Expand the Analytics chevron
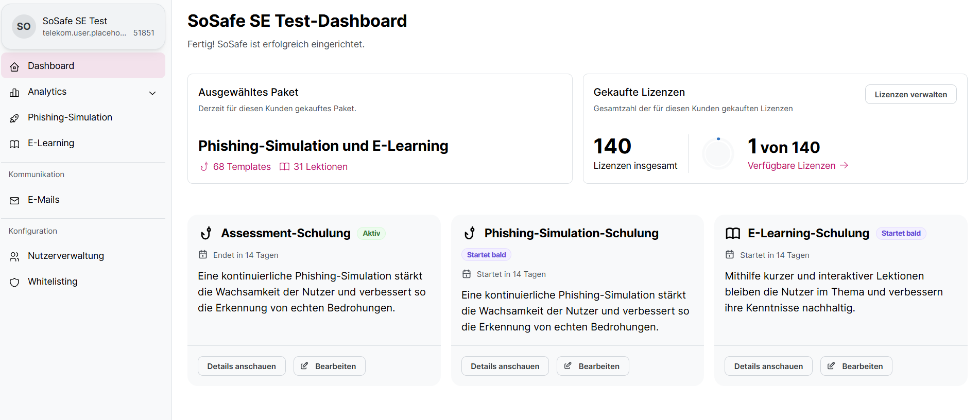Viewport: 980px width, 420px height. (x=152, y=93)
